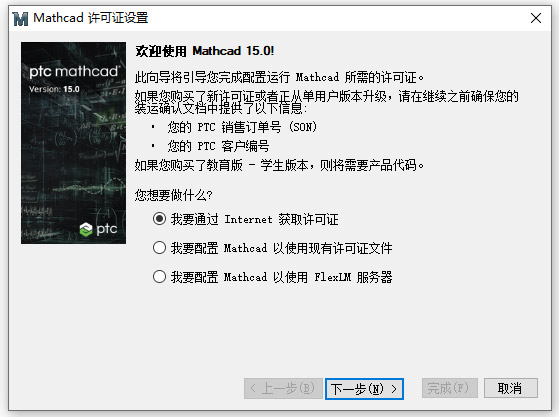
Task: Click bullet item 您的 PTC 客户编号
Action: [x=219, y=146]
